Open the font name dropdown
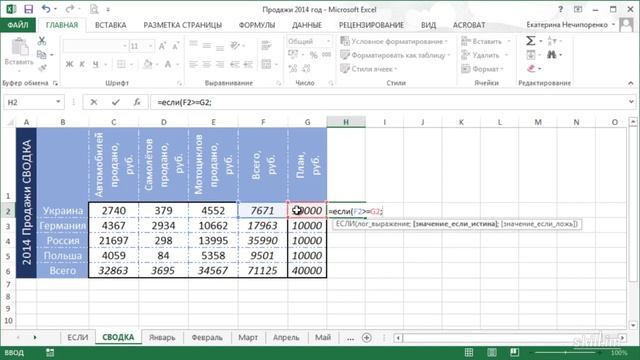The width and height of the screenshot is (640, 360). click(125, 46)
